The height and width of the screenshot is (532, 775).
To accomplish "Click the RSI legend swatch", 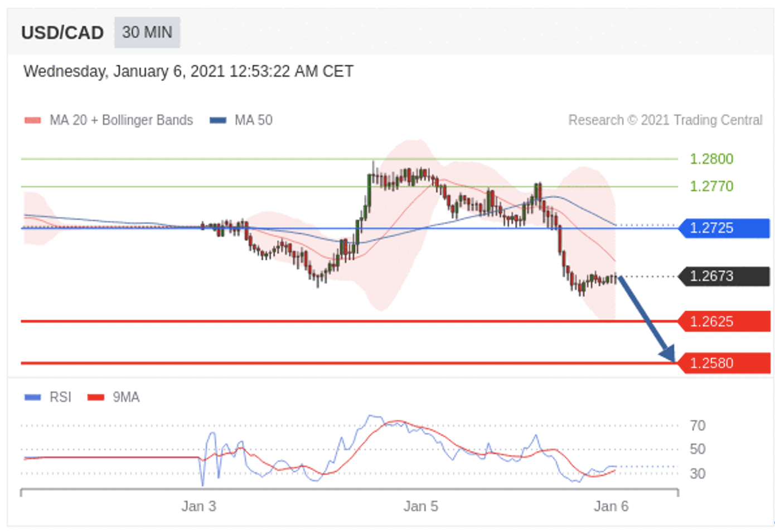I will (x=33, y=397).
